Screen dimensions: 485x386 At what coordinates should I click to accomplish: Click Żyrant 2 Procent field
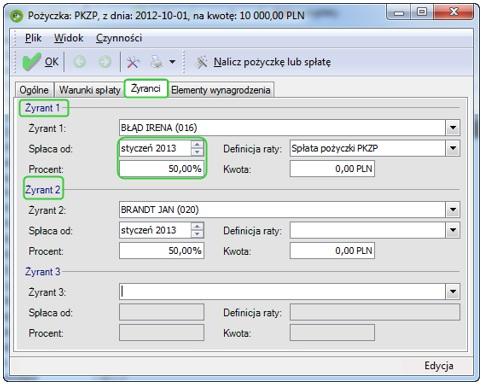coord(162,251)
